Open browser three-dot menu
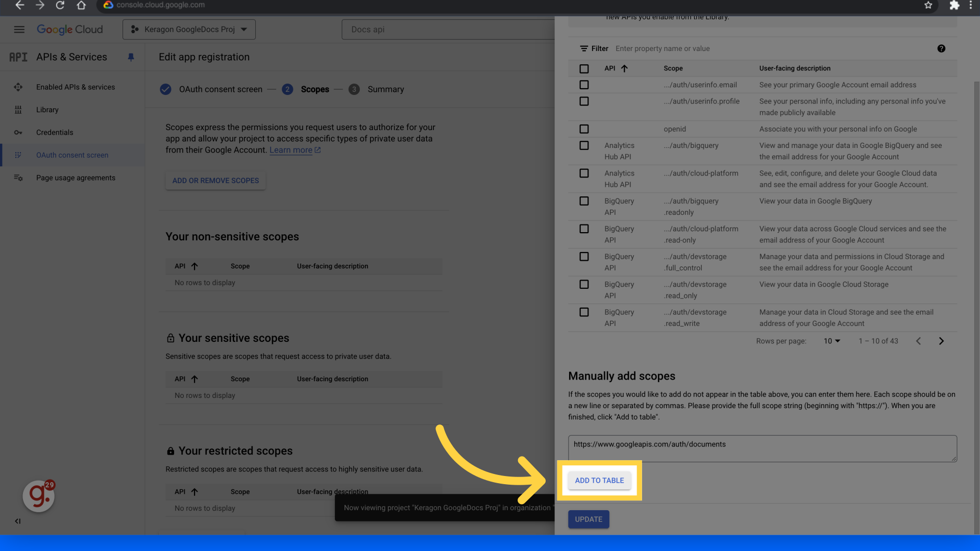 coord(969,5)
